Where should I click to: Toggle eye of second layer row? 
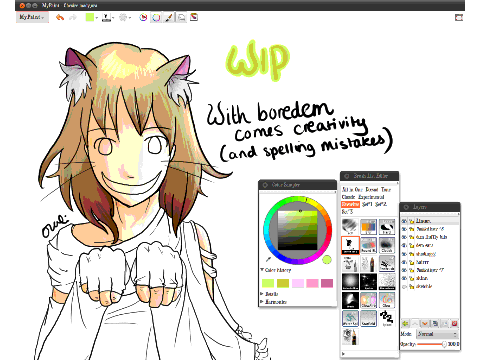(404, 229)
